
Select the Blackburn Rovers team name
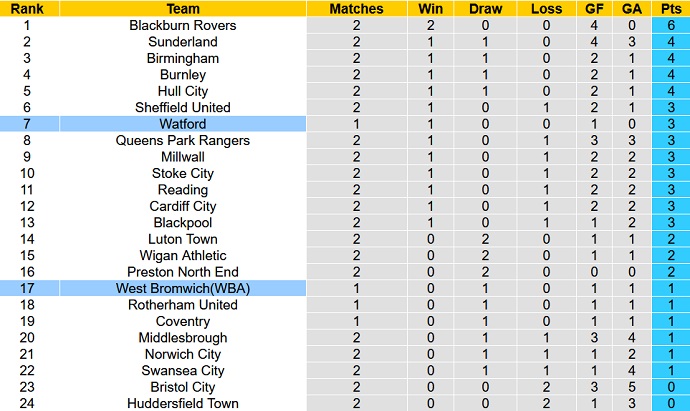[183, 26]
